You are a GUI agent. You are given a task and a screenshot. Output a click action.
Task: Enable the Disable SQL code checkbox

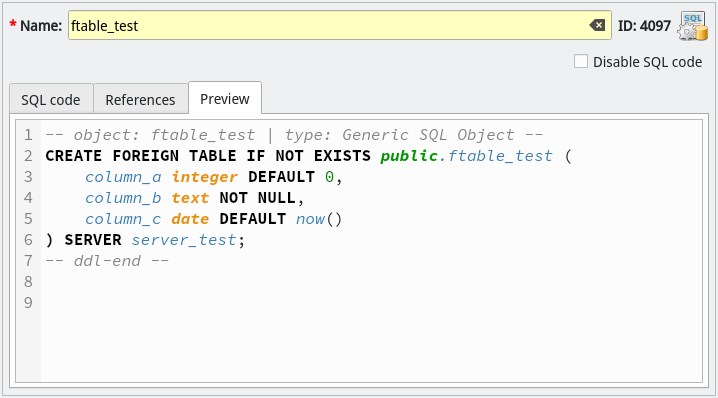pyautogui.click(x=581, y=61)
